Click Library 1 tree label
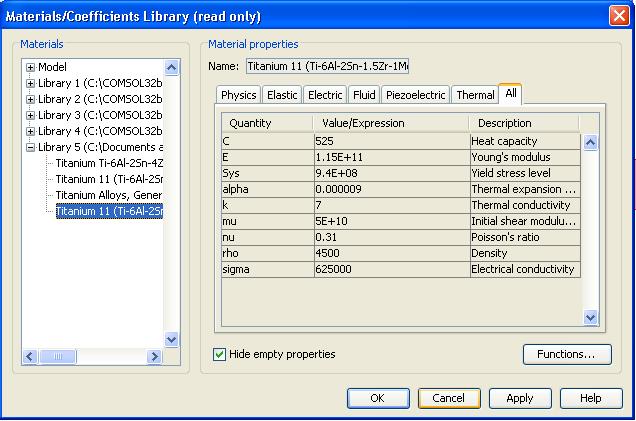Viewport: 636px width, 421px height. 100,84
